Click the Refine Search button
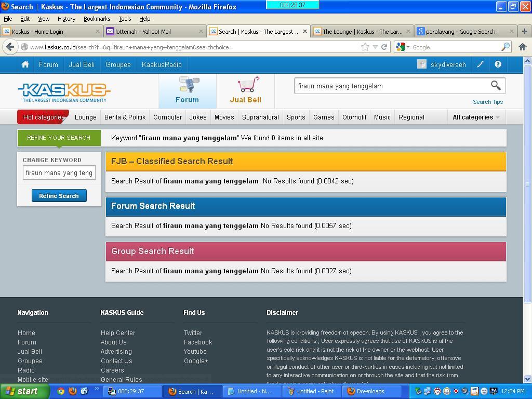This screenshot has width=532, height=399. point(59,196)
